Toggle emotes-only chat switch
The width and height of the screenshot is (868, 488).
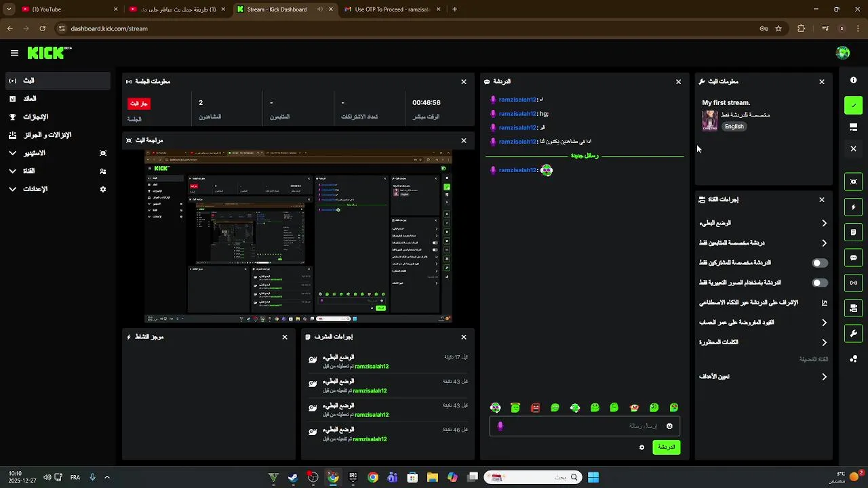tap(820, 283)
